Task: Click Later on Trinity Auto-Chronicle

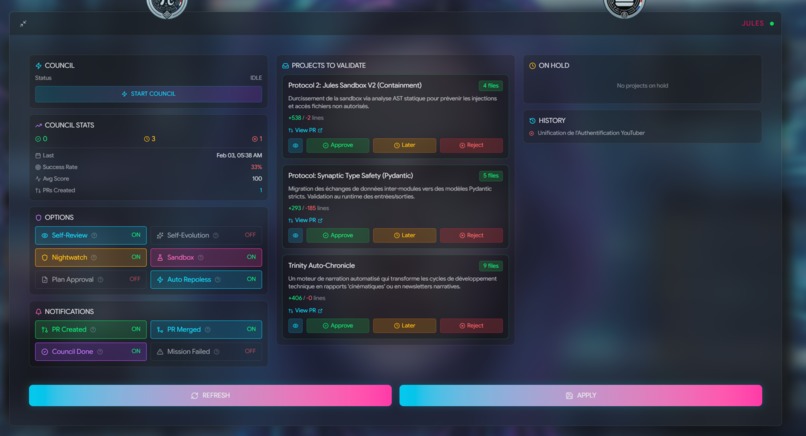Action: pyautogui.click(x=405, y=326)
